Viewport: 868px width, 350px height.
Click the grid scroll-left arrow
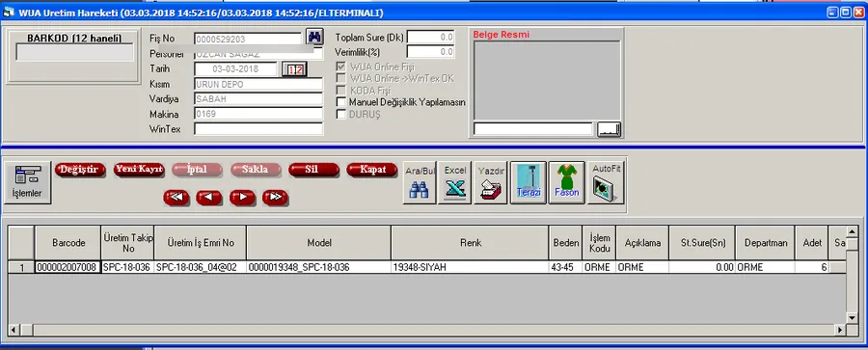click(x=14, y=330)
